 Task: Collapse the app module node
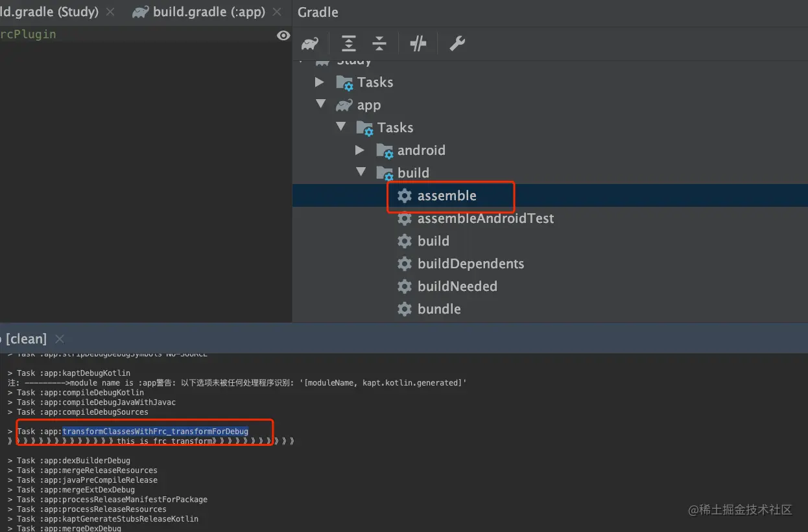[320, 104]
